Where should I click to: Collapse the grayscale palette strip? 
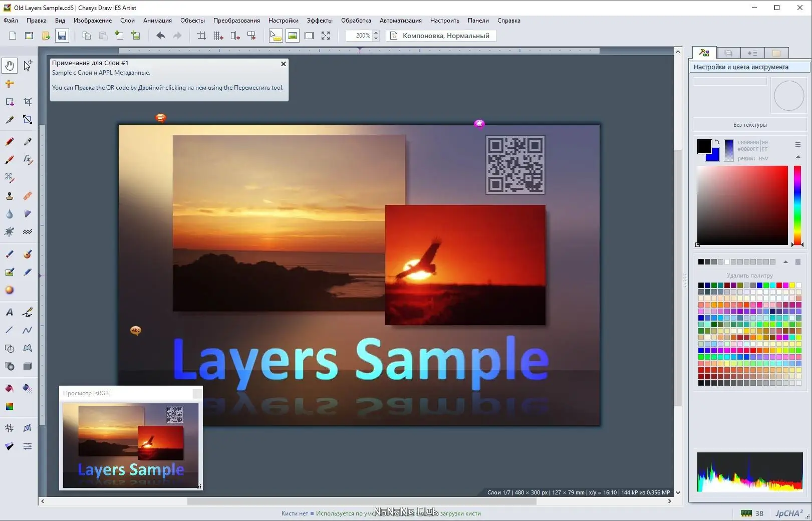click(x=785, y=262)
